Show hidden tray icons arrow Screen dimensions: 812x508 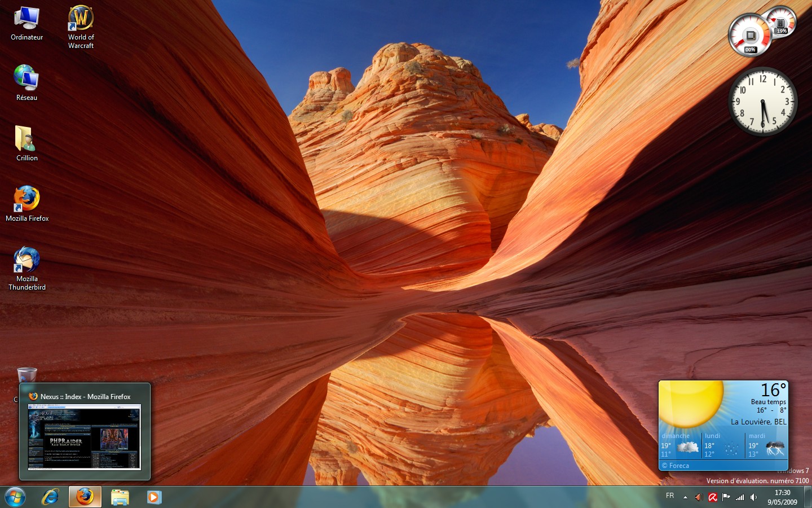point(685,497)
